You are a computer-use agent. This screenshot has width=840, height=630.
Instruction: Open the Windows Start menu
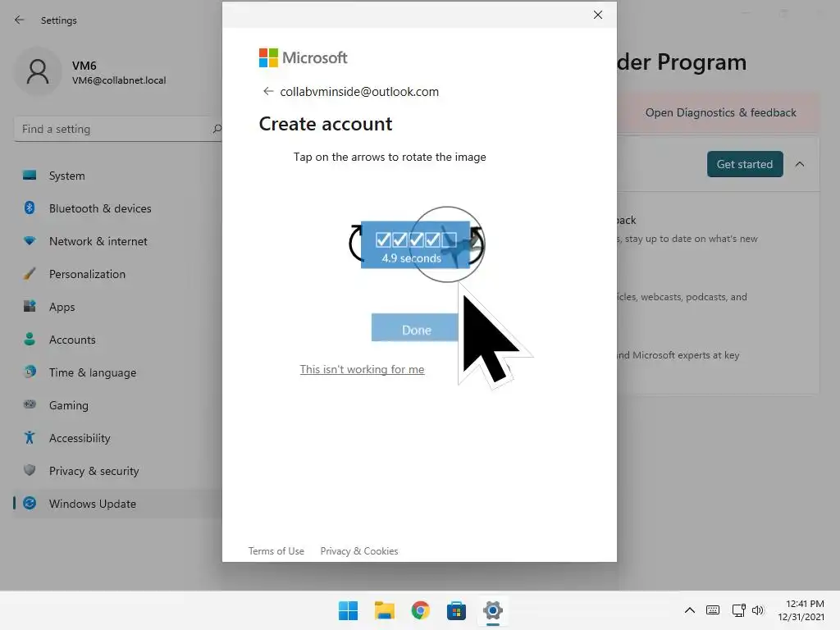point(348,610)
